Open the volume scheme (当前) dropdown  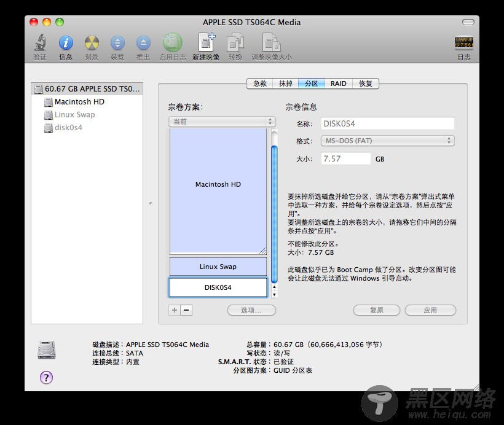coord(222,122)
